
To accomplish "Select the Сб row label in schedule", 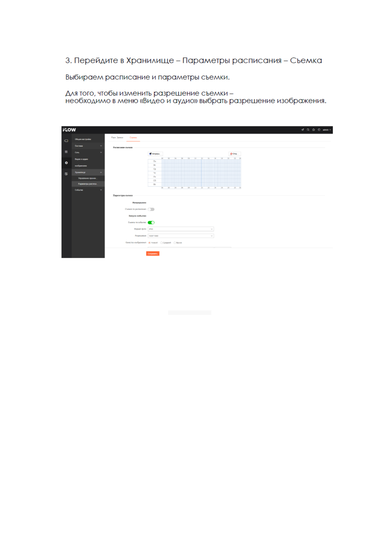I will pyautogui.click(x=155, y=181).
